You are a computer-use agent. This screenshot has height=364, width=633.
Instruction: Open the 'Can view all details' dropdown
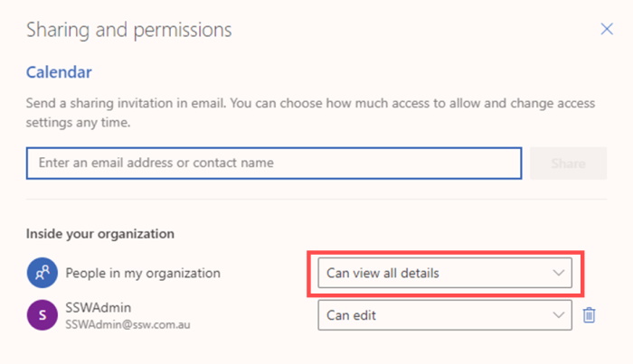point(434,272)
